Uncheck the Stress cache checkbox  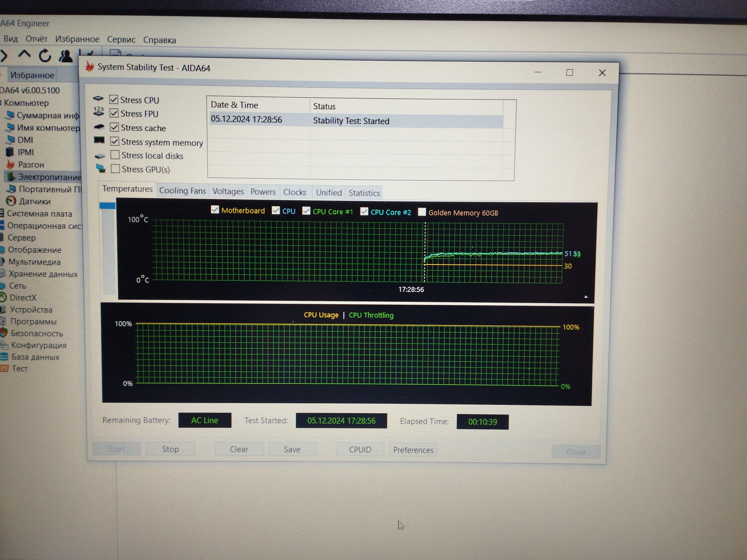[x=114, y=127]
